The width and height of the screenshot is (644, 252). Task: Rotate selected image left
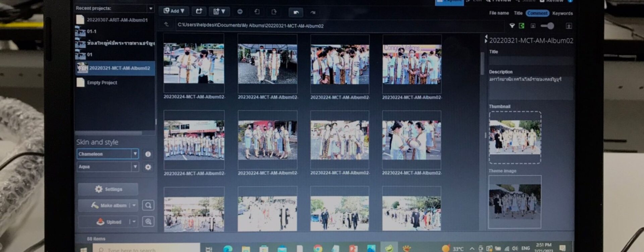[x=257, y=12]
